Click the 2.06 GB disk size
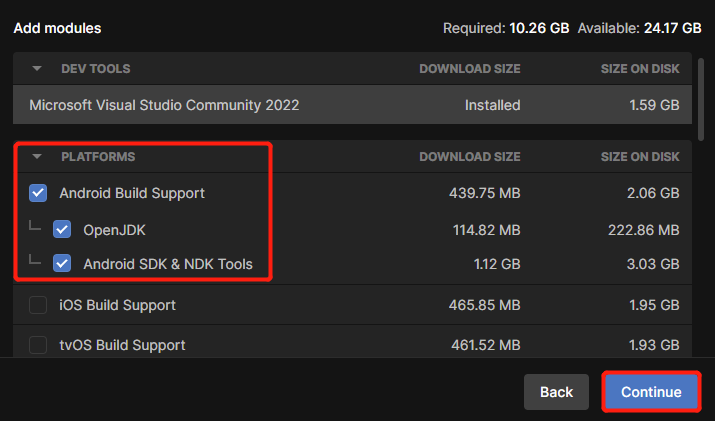This screenshot has height=421, width=715. pyautogui.click(x=653, y=193)
